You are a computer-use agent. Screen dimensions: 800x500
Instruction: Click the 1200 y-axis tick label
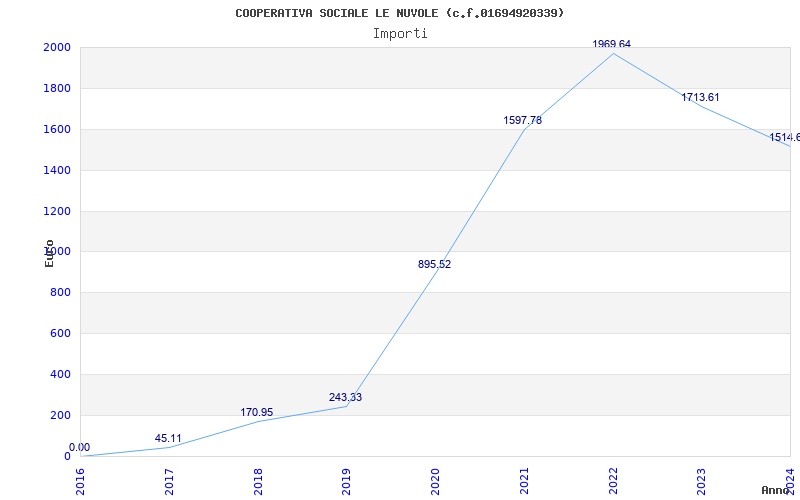click(57, 211)
